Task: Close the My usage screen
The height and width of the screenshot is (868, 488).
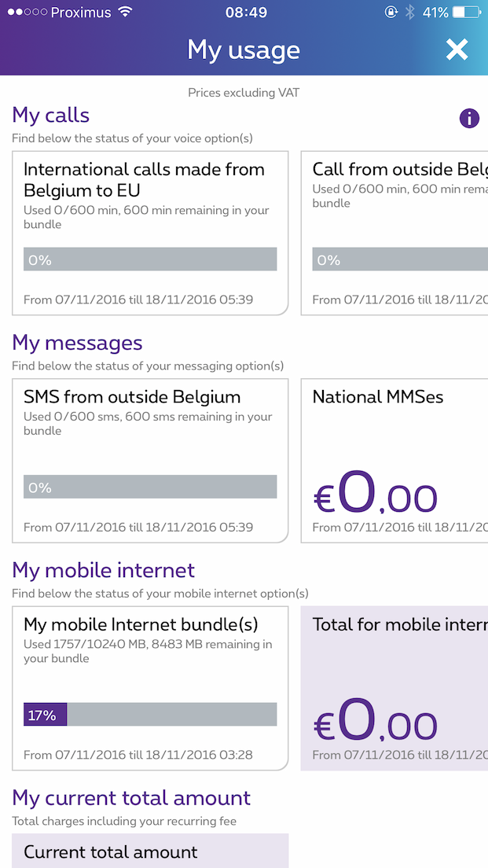Action: (457, 50)
